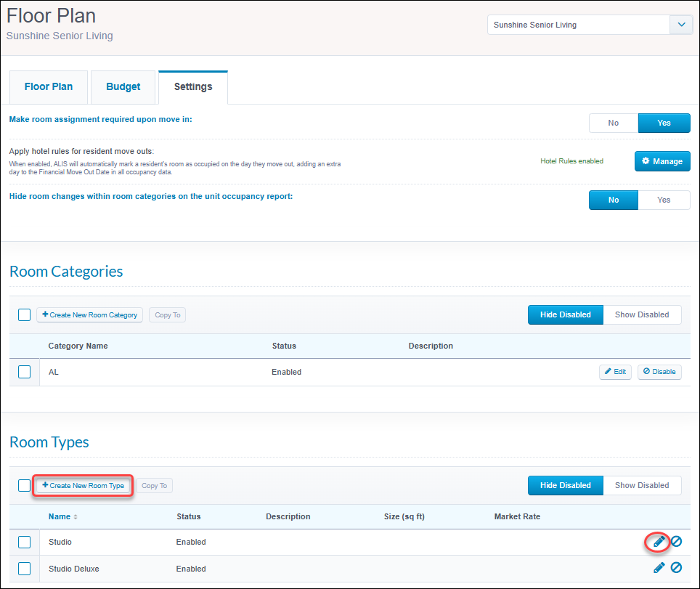Select Sunshine Senior Living community field
This screenshot has height=589, width=700.
point(579,25)
